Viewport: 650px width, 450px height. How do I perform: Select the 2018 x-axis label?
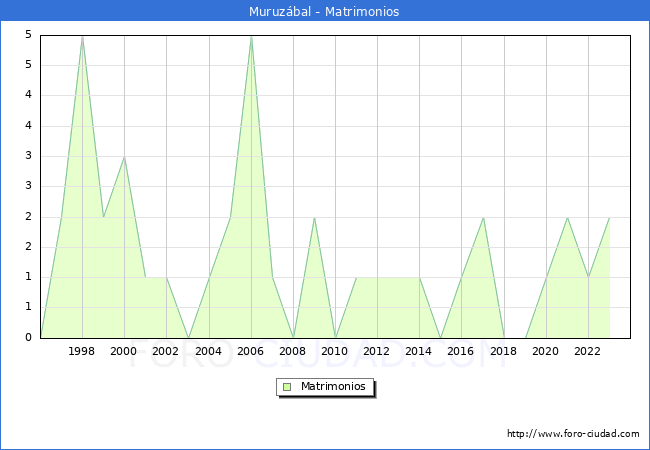tap(504, 351)
